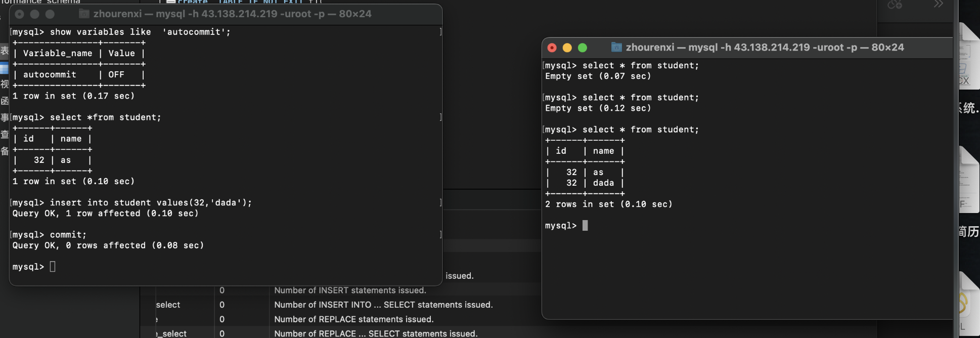Image resolution: width=980 pixels, height=338 pixels.
Task: Select the '函' item in background sidebar
Action: click(x=5, y=101)
